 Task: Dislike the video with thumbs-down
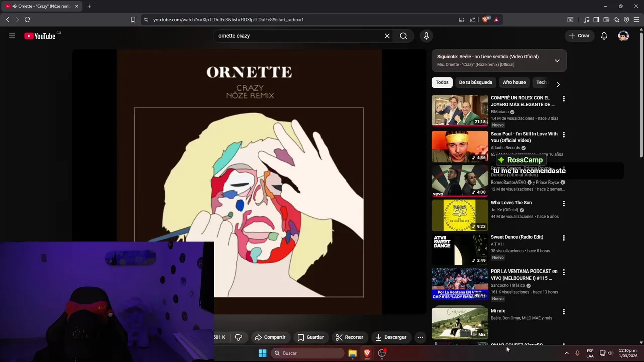coord(239,337)
